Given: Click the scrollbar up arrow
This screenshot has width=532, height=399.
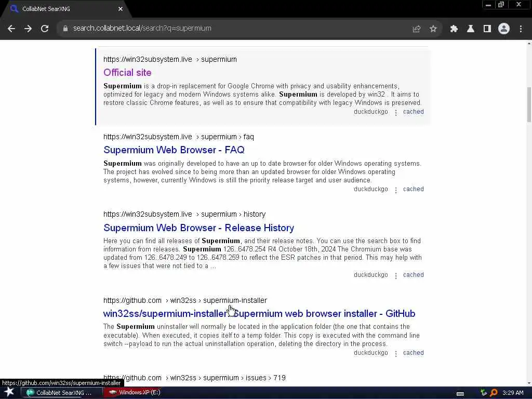Looking at the screenshot, I should click(x=529, y=44).
